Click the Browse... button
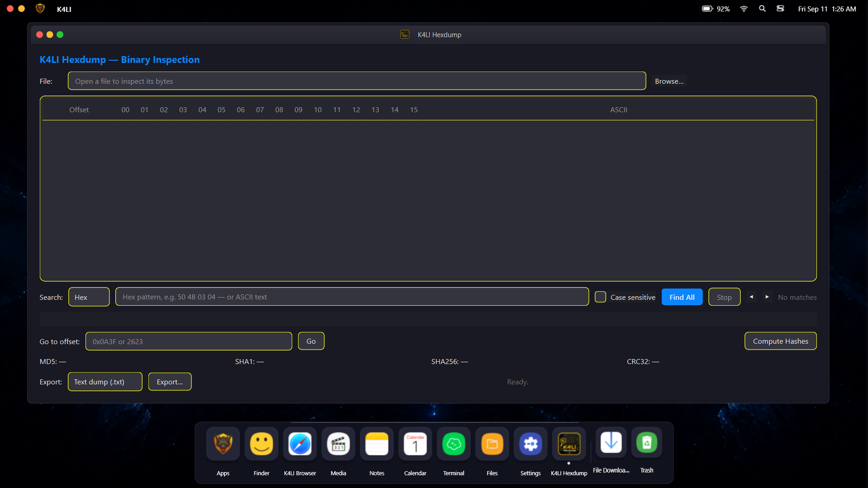This screenshot has width=868, height=488. tap(669, 81)
